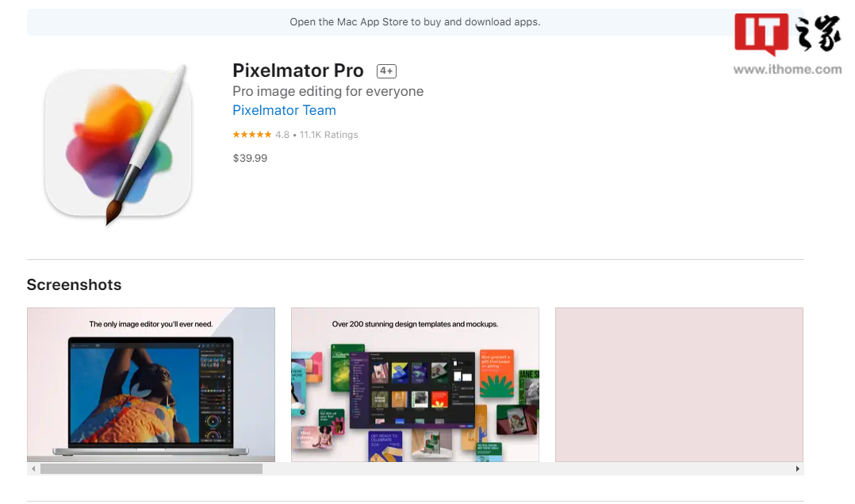
Task: Click the Pixelmator Pro title heading
Action: click(x=297, y=71)
